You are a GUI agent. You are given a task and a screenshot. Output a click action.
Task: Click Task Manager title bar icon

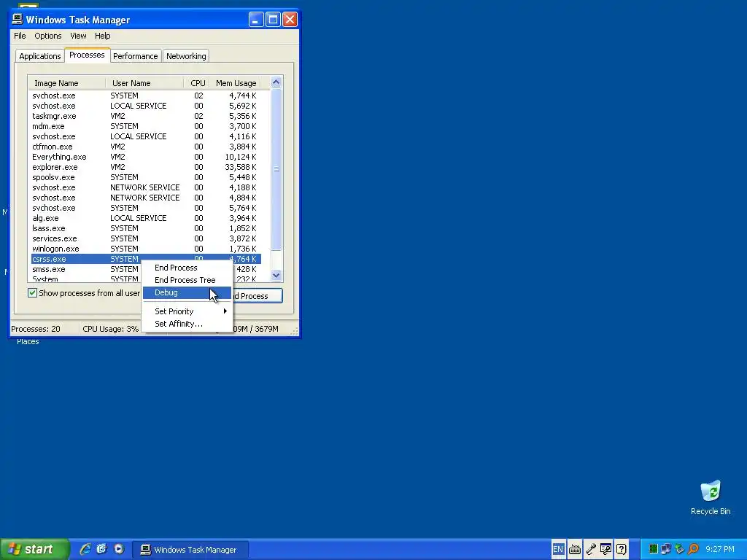coord(18,19)
